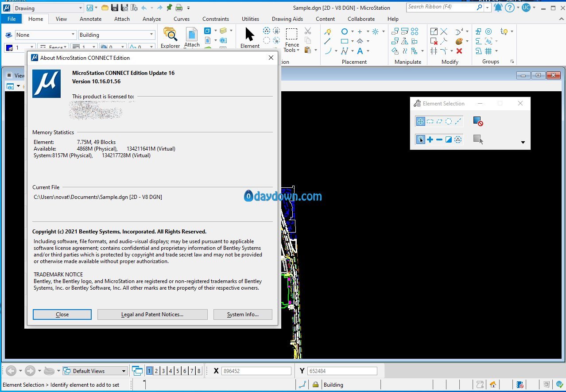This screenshot has width=566, height=392.
Task: Select Line mode in Element Selection
Action: [x=458, y=121]
